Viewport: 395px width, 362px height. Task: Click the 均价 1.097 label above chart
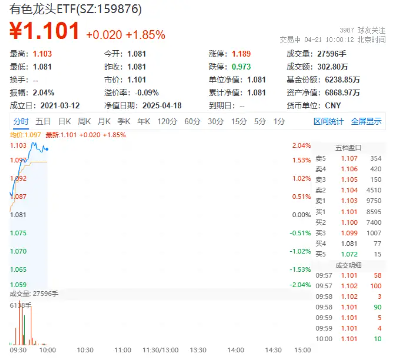(25, 135)
